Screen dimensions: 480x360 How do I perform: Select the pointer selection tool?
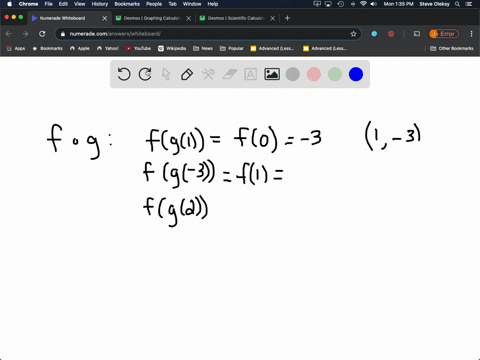[166, 74]
